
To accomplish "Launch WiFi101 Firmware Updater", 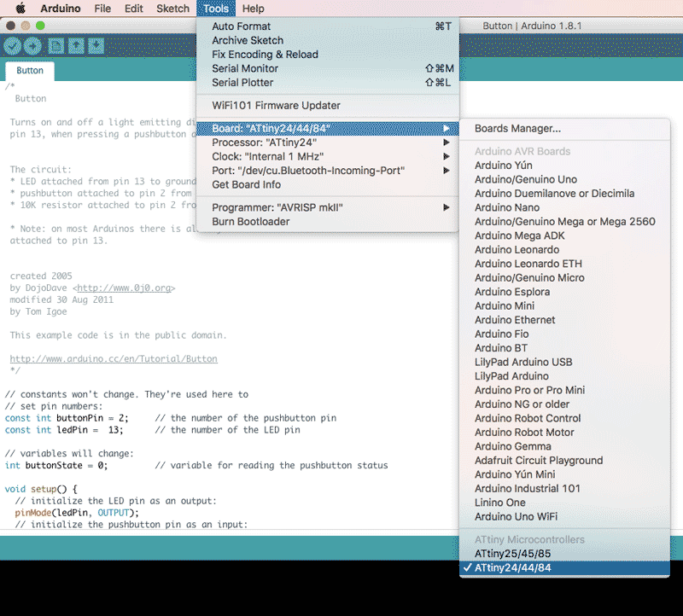I will pyautogui.click(x=328, y=105).
